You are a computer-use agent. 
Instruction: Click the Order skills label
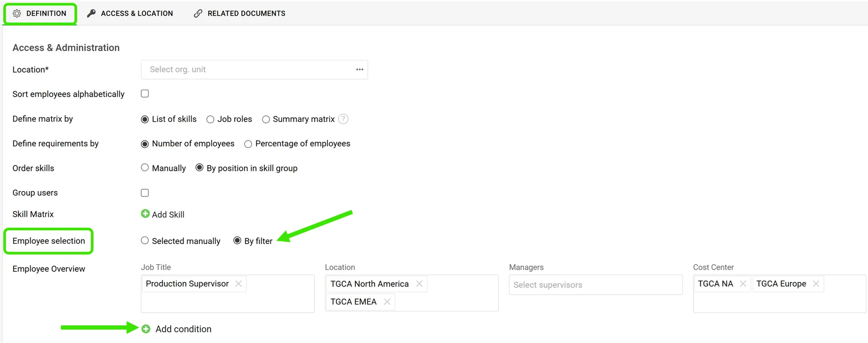tap(33, 168)
